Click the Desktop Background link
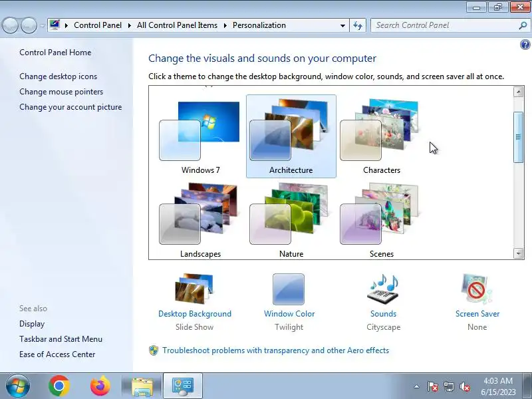This screenshot has width=532, height=399. [x=195, y=314]
